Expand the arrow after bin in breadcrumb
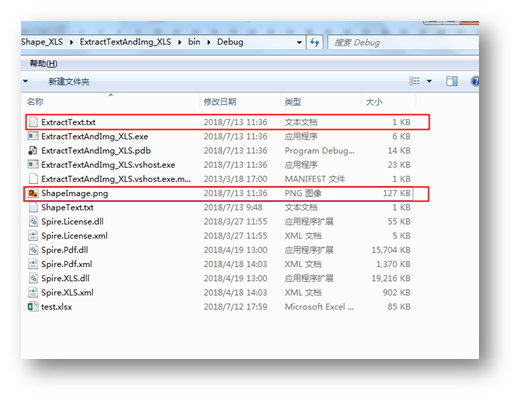This screenshot has height=401, width=521. pos(209,42)
